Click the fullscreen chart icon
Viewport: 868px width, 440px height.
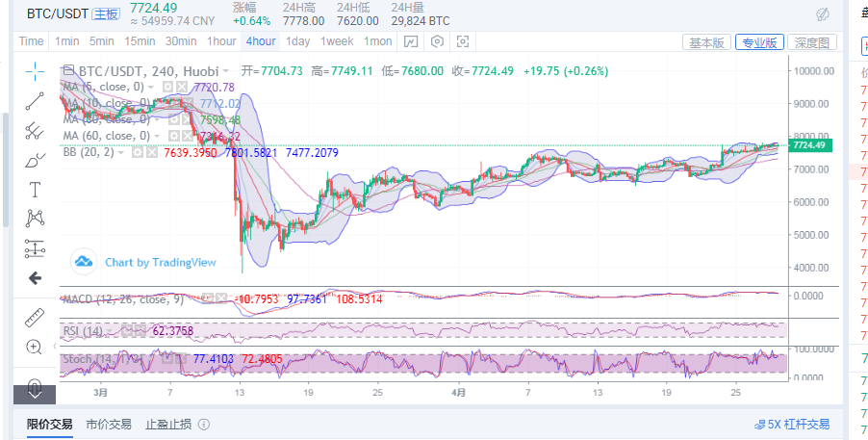[464, 41]
